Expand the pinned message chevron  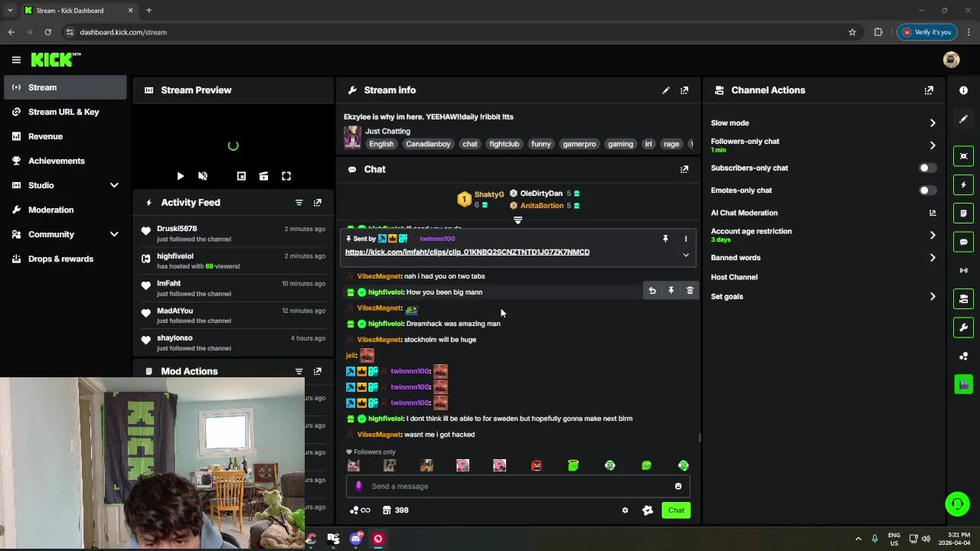686,255
